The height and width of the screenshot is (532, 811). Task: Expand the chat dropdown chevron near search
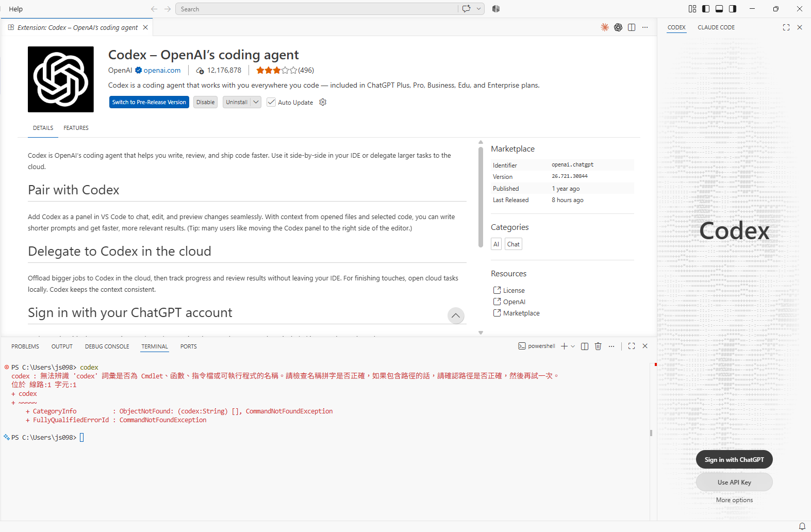point(478,9)
